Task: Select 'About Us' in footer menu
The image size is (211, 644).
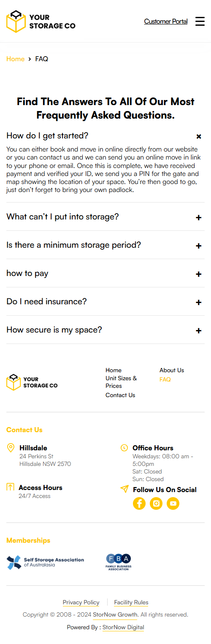Action: tap(172, 370)
